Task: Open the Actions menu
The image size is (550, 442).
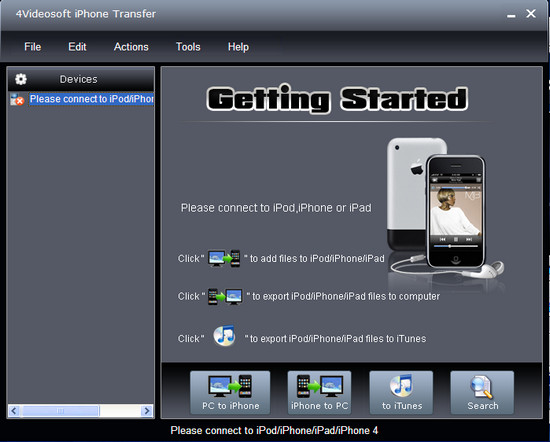Action: click(131, 47)
